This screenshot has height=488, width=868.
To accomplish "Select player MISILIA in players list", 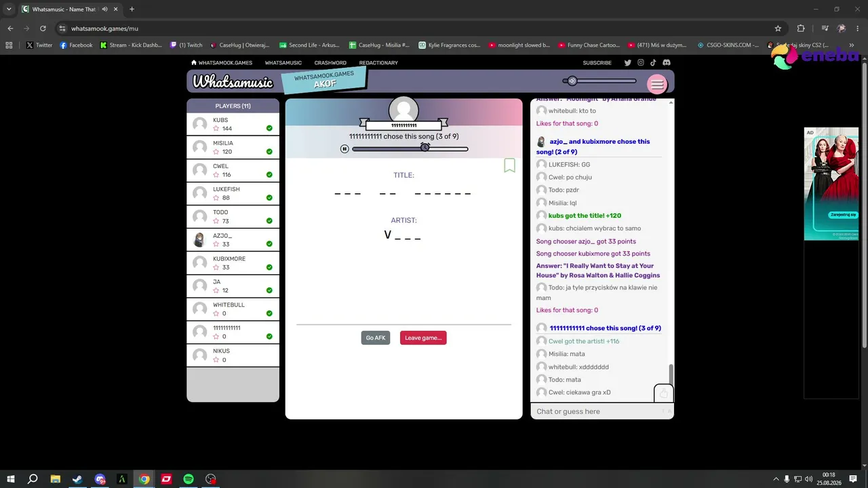I will [x=233, y=147].
